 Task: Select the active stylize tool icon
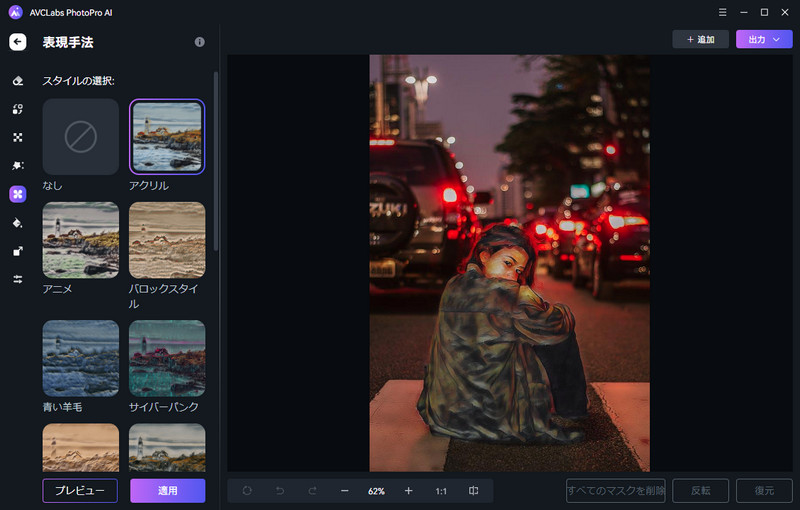coord(18,194)
